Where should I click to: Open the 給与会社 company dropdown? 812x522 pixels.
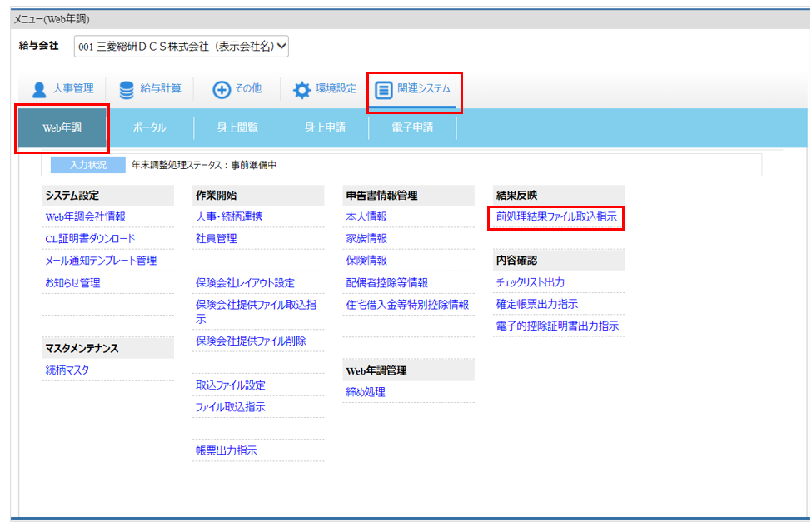[182, 47]
